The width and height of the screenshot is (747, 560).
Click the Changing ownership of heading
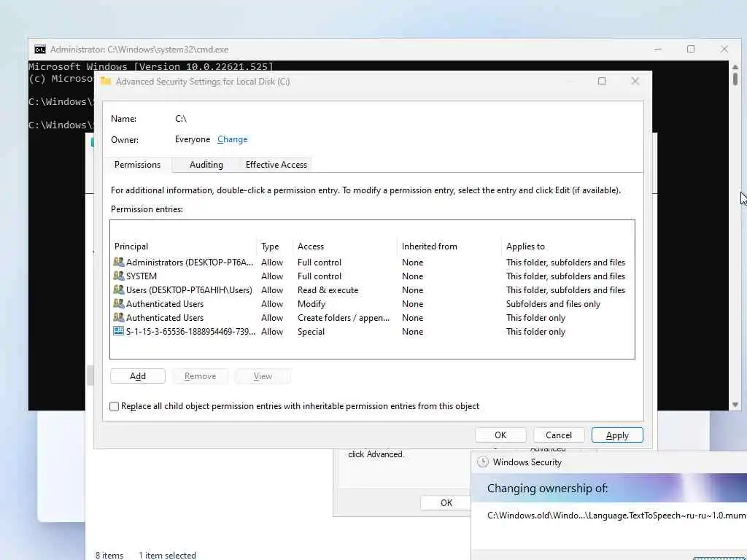547,488
